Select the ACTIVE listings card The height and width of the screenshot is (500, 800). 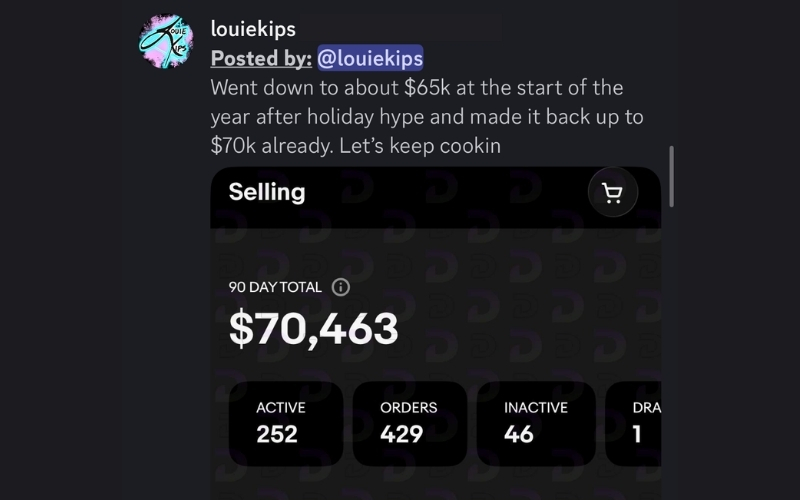click(x=286, y=423)
